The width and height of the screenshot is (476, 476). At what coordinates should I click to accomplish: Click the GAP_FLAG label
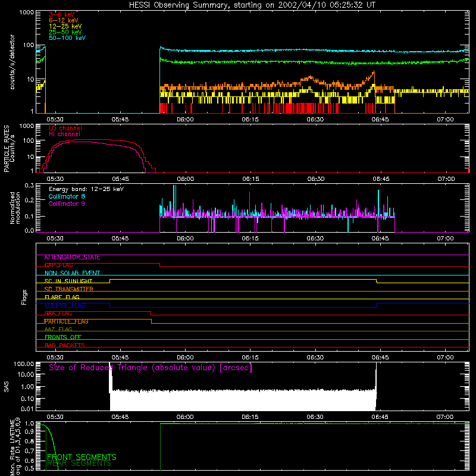(x=58, y=265)
